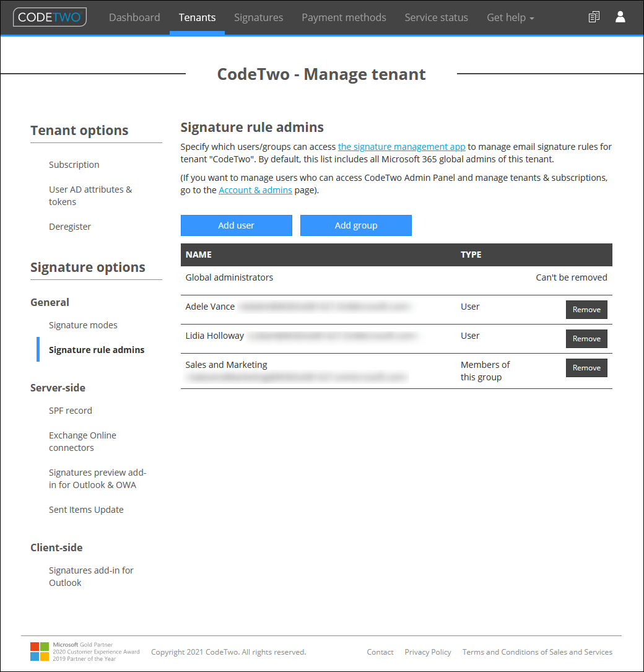Open Sent Items Update settings
644x672 pixels.
86,509
